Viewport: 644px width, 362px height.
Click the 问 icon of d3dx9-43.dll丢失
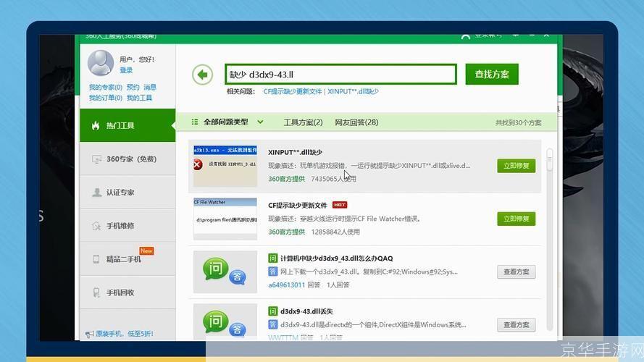[272, 311]
